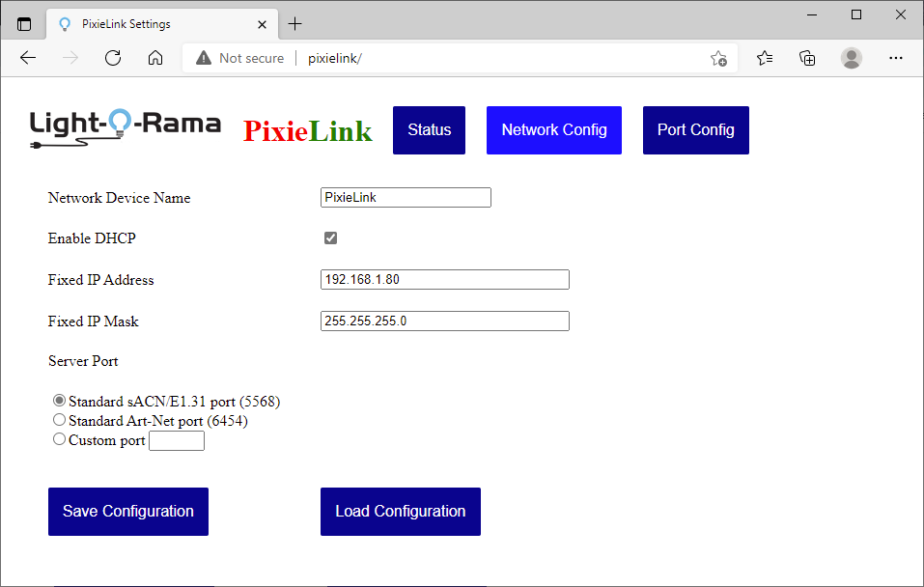Click the Fixed IP Address label
Viewport: 924px width, 587px height.
[100, 280]
